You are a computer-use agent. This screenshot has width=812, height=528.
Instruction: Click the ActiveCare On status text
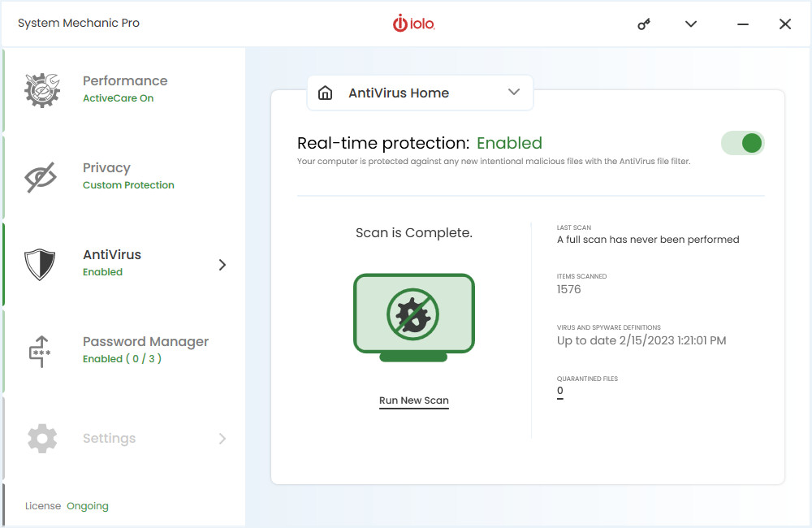pos(118,98)
